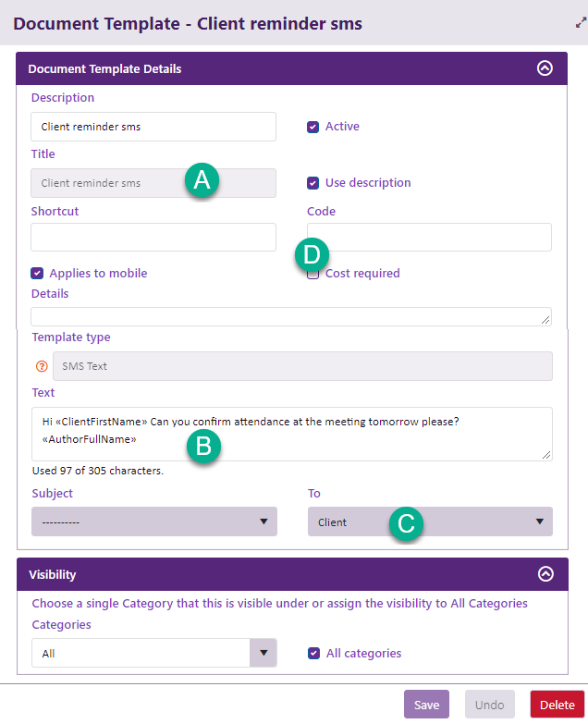Open the Categories dropdown arrow
The image size is (588, 724).
[263, 653]
